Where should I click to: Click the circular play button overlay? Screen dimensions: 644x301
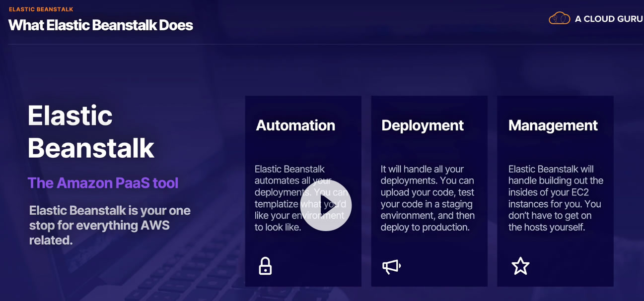coord(326,205)
